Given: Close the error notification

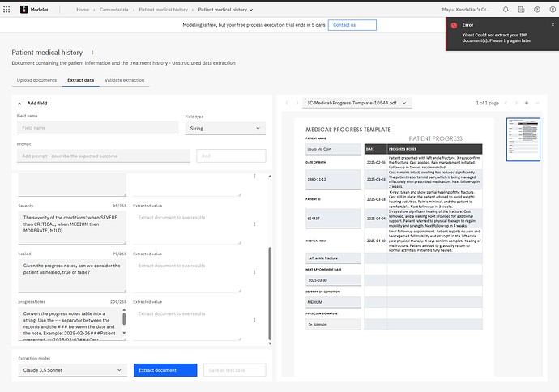Looking at the screenshot, I should point(553,25).
